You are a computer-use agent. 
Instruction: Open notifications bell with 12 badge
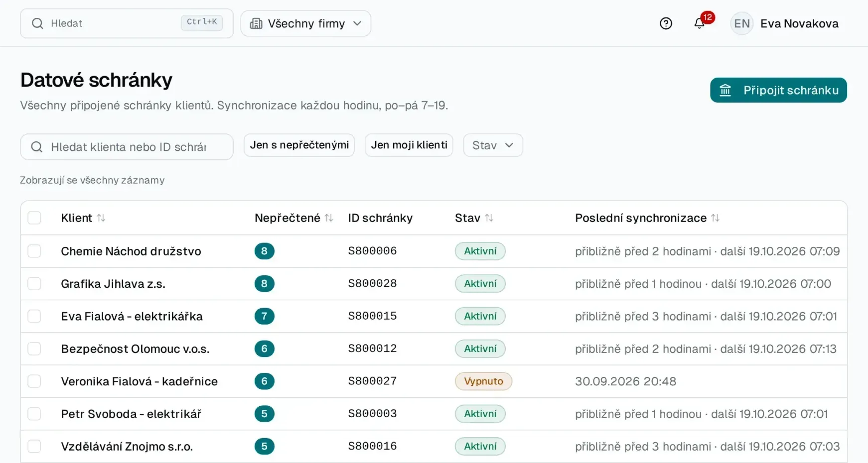[x=700, y=23]
